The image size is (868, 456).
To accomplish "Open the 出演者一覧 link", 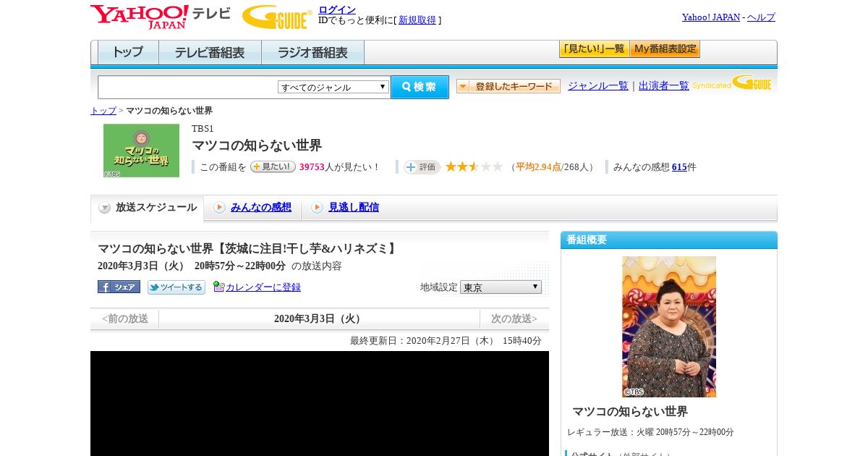I will coord(664,85).
